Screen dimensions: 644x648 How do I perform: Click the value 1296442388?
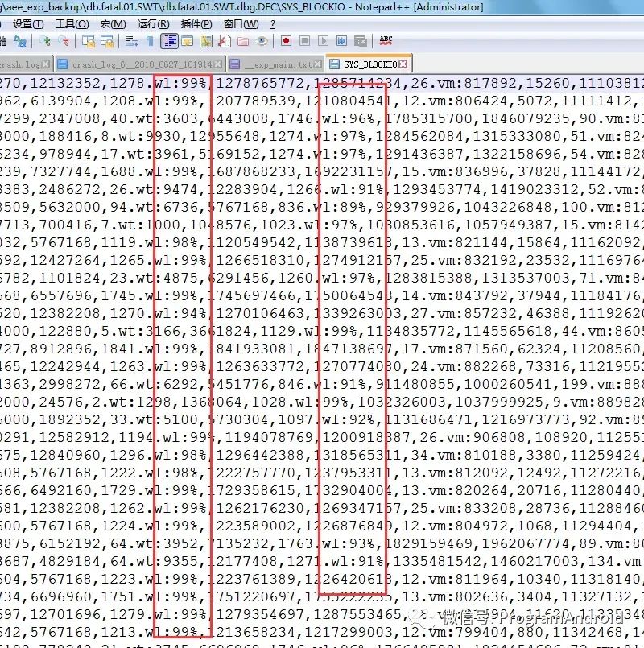coord(260,456)
